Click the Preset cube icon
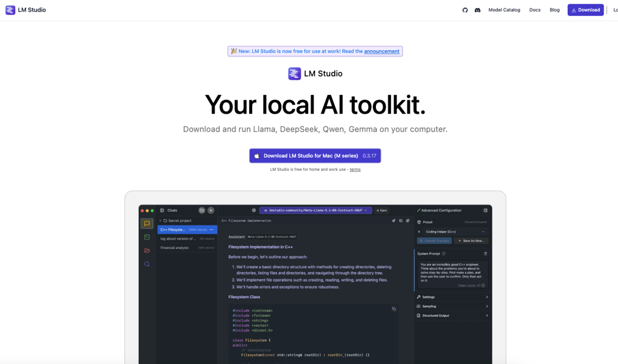 pyautogui.click(x=419, y=222)
